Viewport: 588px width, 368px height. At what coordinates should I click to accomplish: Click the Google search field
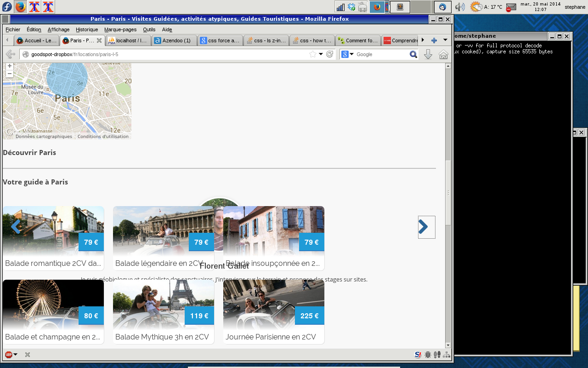382,54
